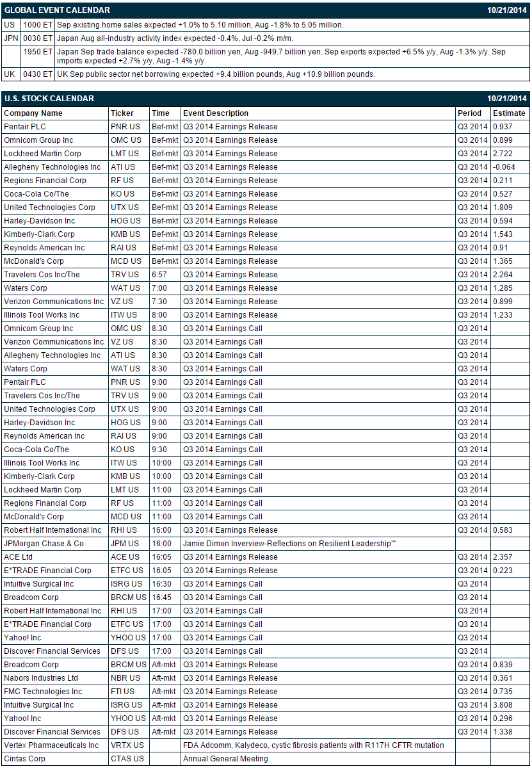Select the Period column header
Viewport: 532px width, 771px height.
(469, 113)
